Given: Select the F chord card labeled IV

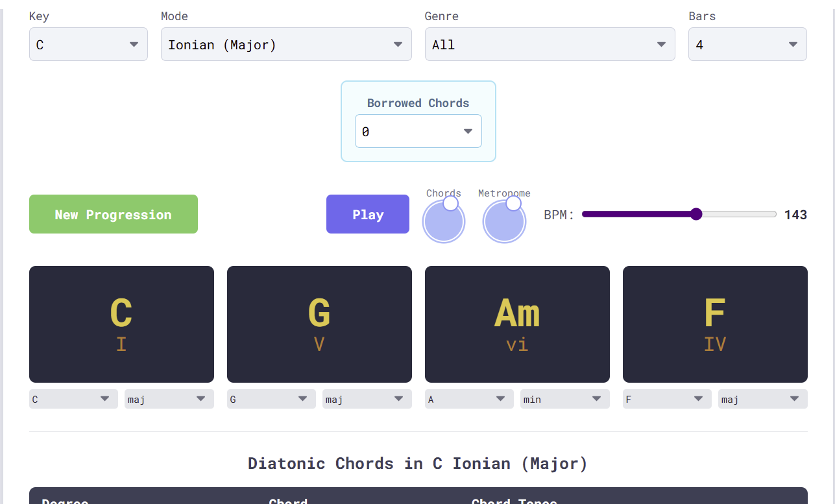Looking at the screenshot, I should point(715,324).
